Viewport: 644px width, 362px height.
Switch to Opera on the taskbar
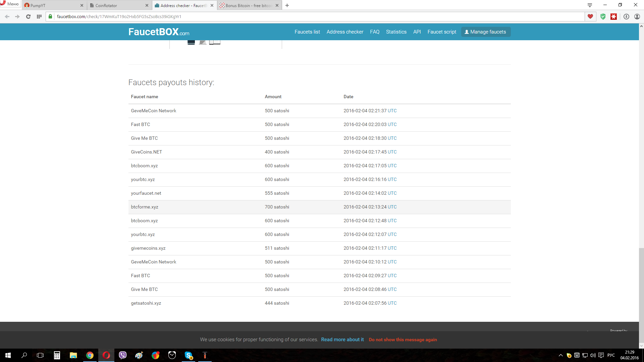(x=106, y=355)
